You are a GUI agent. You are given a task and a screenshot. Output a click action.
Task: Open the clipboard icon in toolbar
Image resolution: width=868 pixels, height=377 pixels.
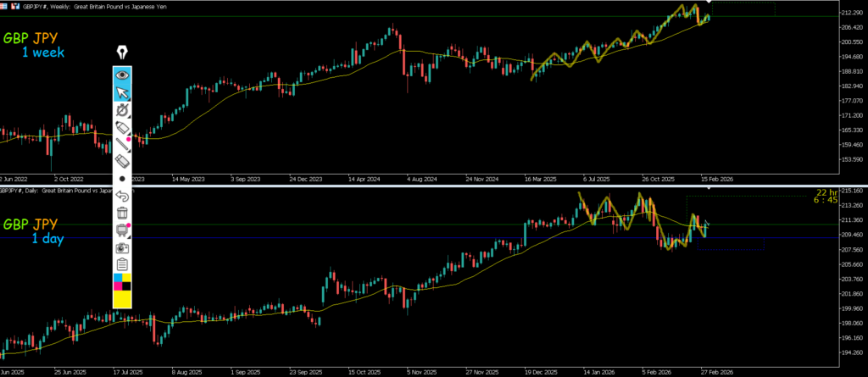point(122,265)
